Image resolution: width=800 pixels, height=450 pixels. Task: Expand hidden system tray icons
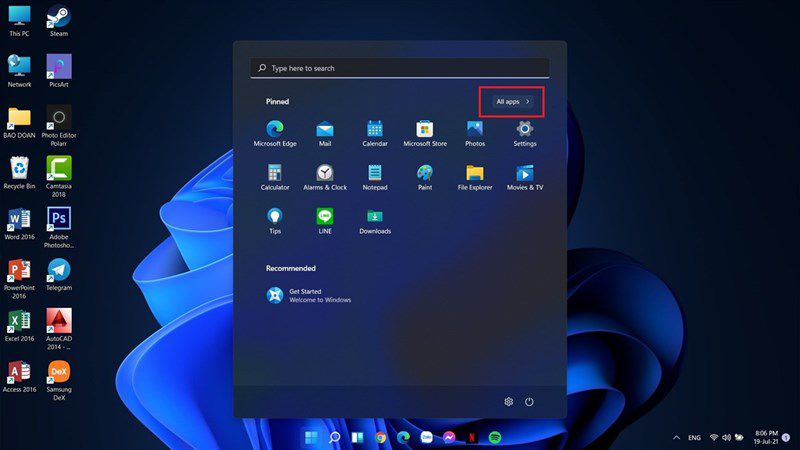677,438
